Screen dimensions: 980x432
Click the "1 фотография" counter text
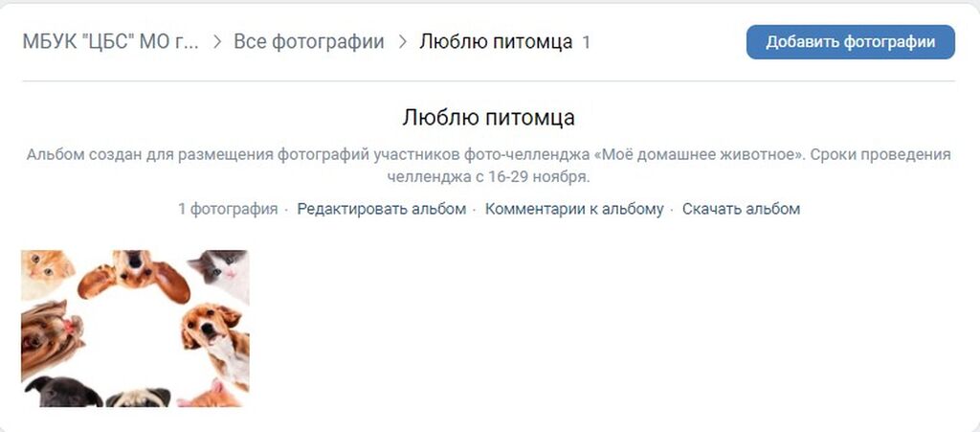click(x=228, y=209)
